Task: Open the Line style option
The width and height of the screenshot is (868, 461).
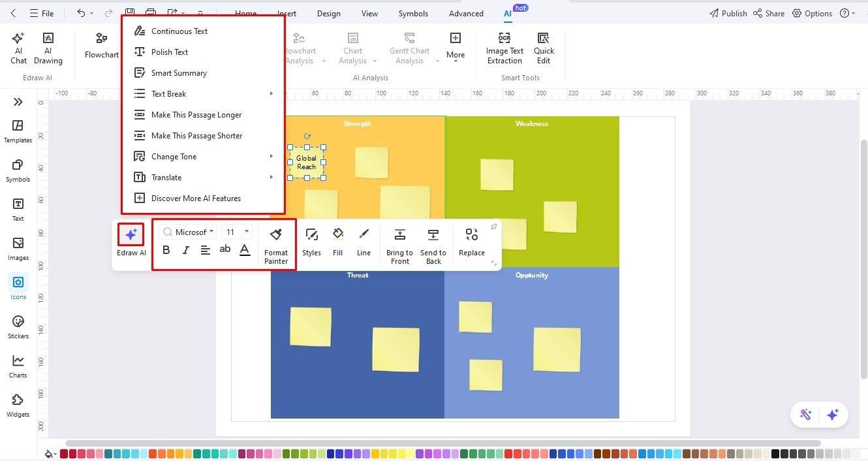Action: point(364,242)
